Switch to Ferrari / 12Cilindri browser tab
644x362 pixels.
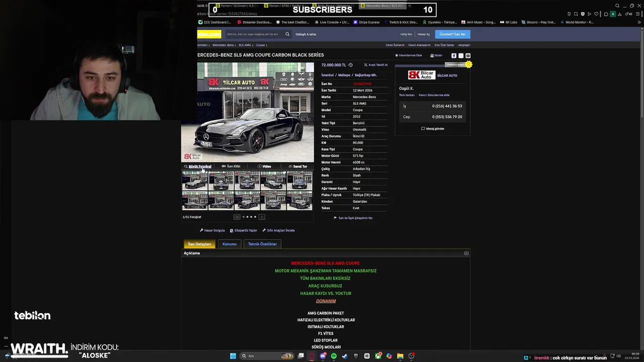236,6
